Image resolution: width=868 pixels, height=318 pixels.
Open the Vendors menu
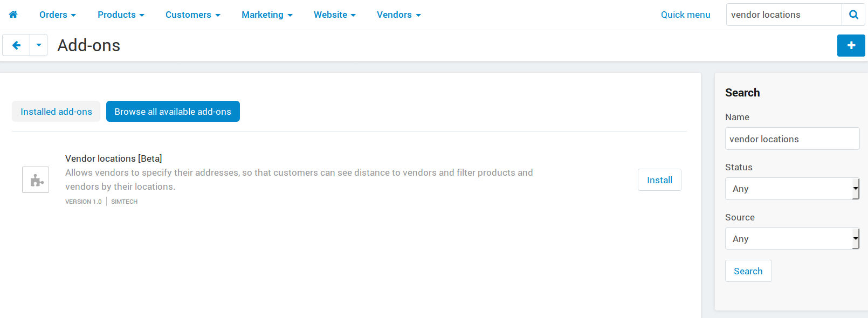[399, 15]
